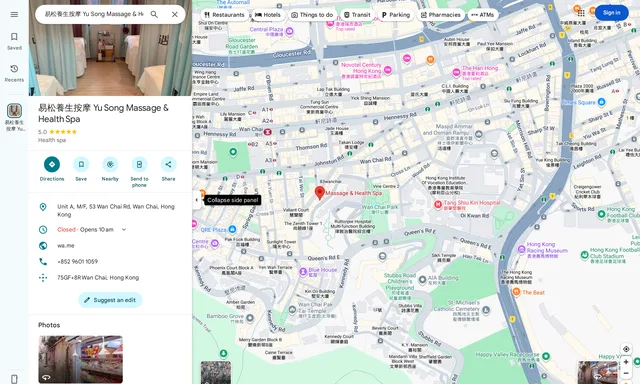Zoom in on the map

tap(626, 362)
